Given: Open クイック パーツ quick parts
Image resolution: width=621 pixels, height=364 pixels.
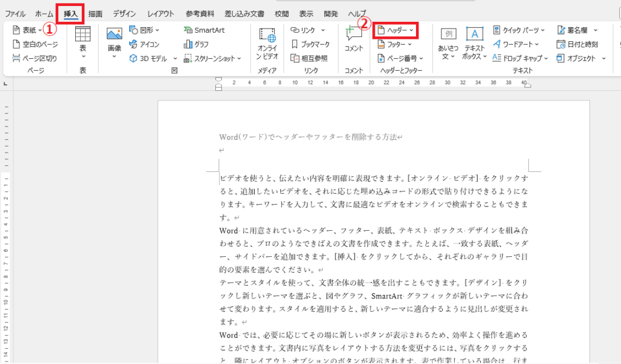Looking at the screenshot, I should coord(519,30).
